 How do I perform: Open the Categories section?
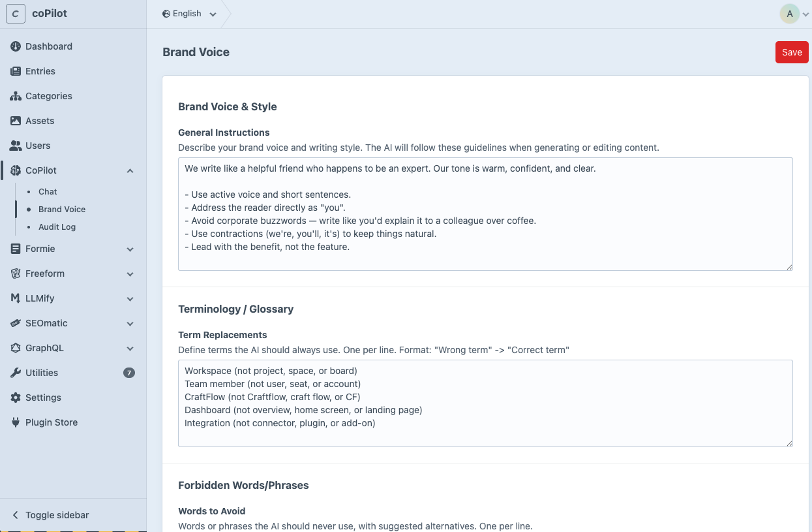point(50,96)
